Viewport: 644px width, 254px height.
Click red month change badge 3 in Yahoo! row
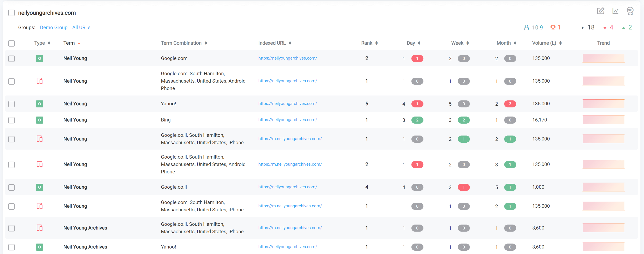coord(510,104)
